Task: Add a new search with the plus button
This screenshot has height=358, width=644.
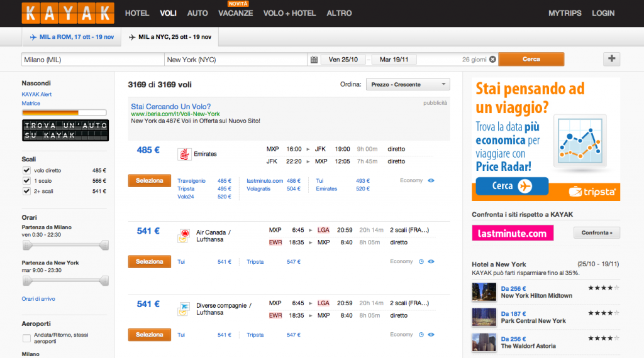Action: tap(612, 59)
